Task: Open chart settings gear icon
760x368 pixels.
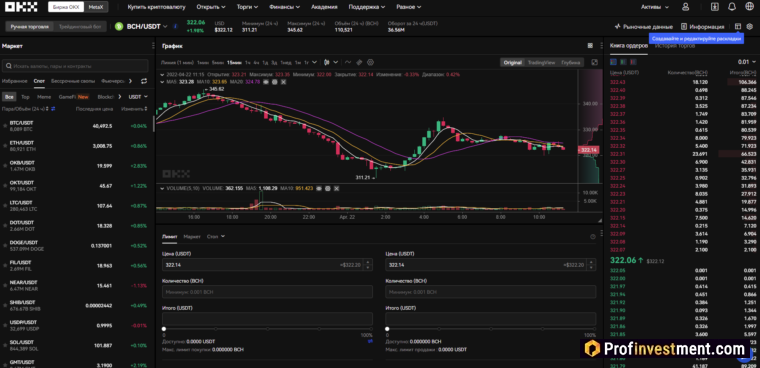Action: [371, 62]
